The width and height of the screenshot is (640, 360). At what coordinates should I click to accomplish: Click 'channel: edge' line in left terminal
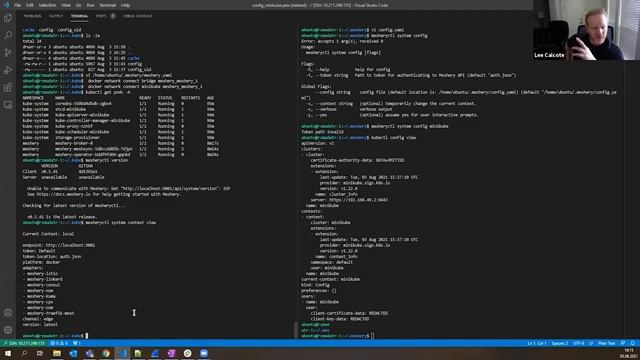click(38, 319)
